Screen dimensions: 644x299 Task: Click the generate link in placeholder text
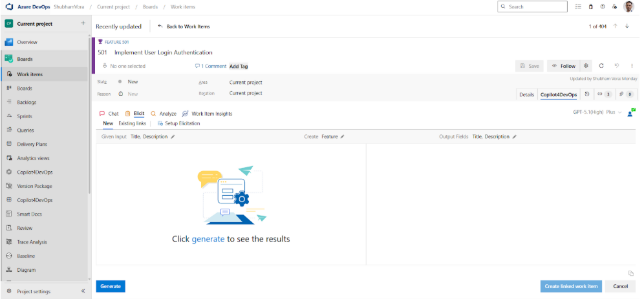(208, 239)
